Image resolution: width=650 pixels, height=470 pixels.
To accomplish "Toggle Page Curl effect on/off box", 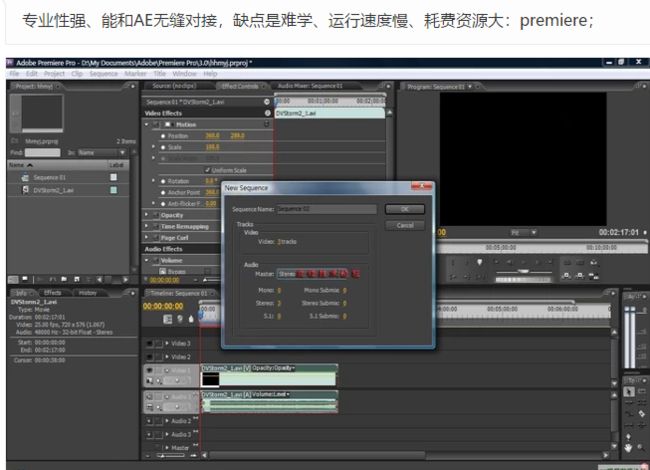I will pyautogui.click(x=156, y=237).
